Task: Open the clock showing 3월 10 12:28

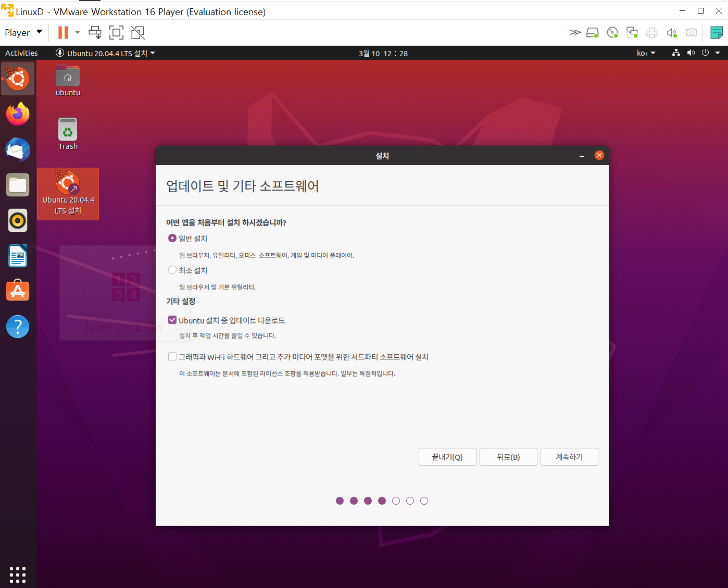Action: pos(383,53)
